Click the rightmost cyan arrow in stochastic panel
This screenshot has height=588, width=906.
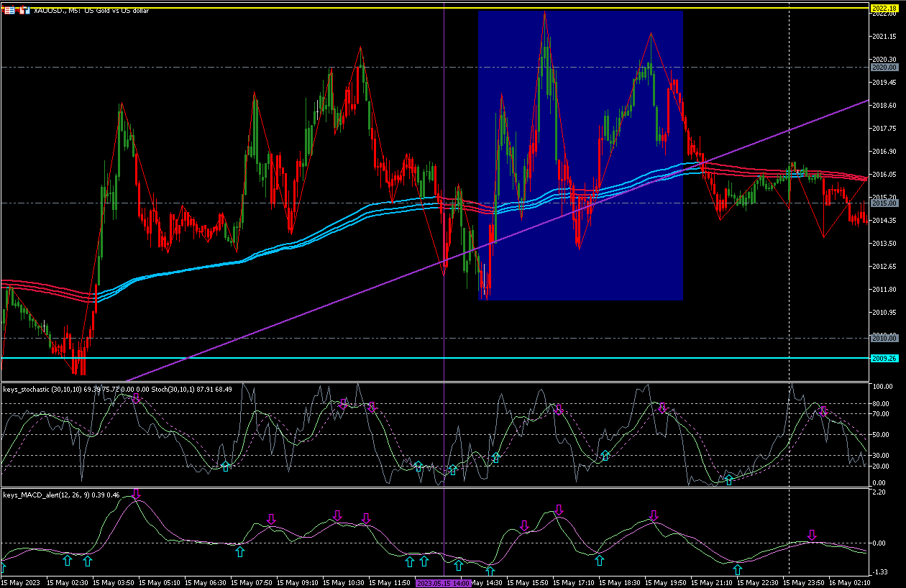coord(728,479)
